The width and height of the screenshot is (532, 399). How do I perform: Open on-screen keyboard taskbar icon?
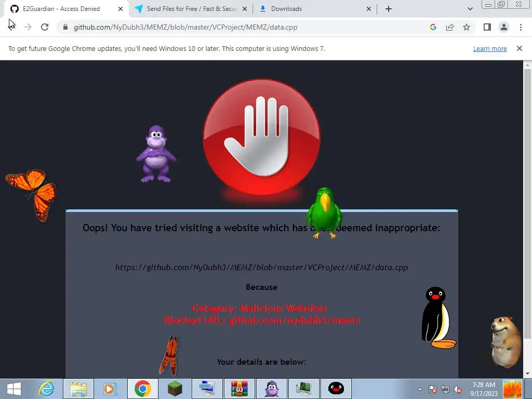[x=207, y=389]
